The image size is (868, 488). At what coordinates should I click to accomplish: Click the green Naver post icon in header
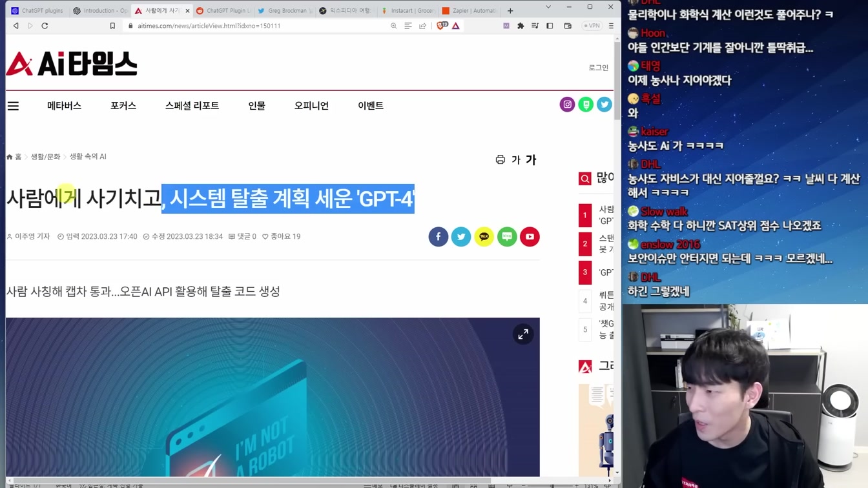tap(586, 105)
